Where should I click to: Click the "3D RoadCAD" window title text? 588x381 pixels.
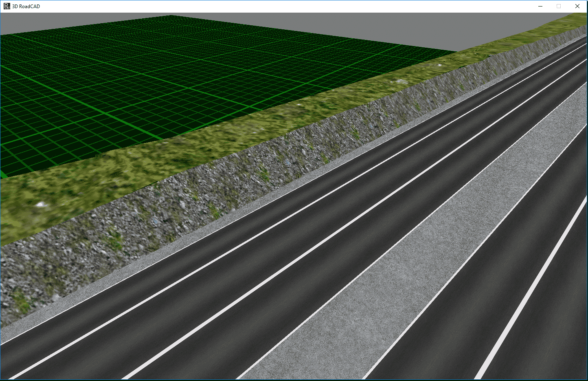[x=26, y=7]
